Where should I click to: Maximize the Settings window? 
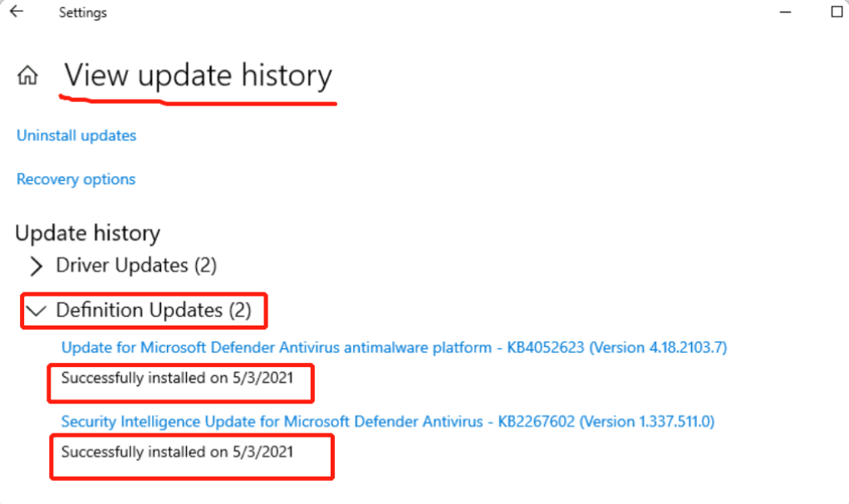point(837,12)
